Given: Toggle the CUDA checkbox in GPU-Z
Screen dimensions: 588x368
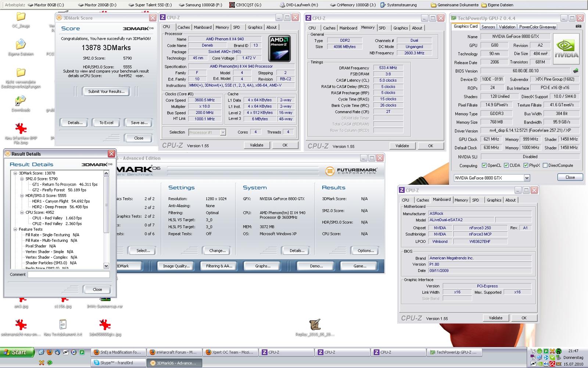Looking at the screenshot, I should point(506,166).
